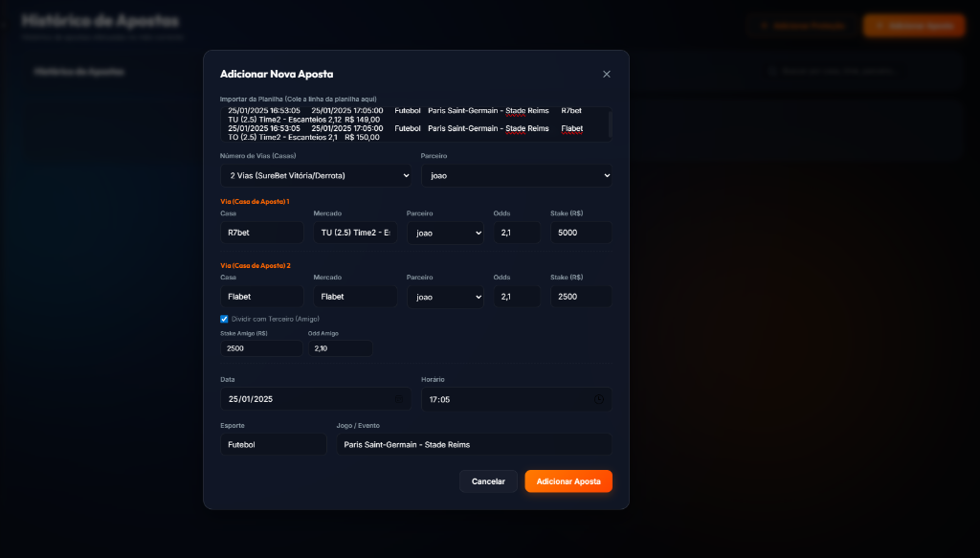Open Parceiro dropdown in Via 2

pyautogui.click(x=445, y=297)
